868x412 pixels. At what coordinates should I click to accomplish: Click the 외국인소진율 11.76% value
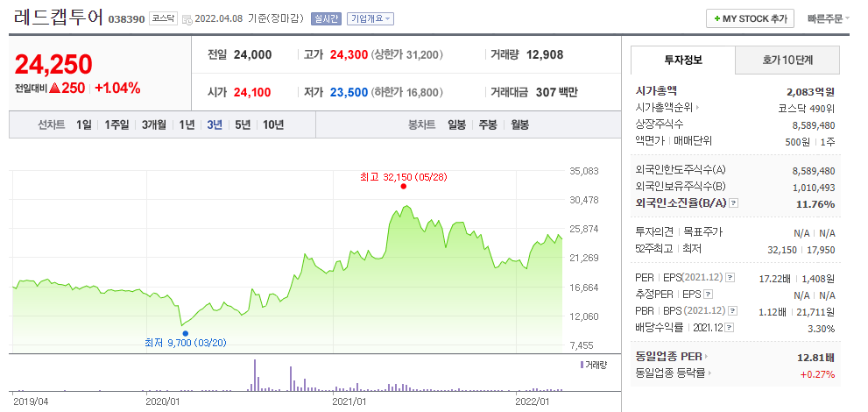pyautogui.click(x=815, y=203)
